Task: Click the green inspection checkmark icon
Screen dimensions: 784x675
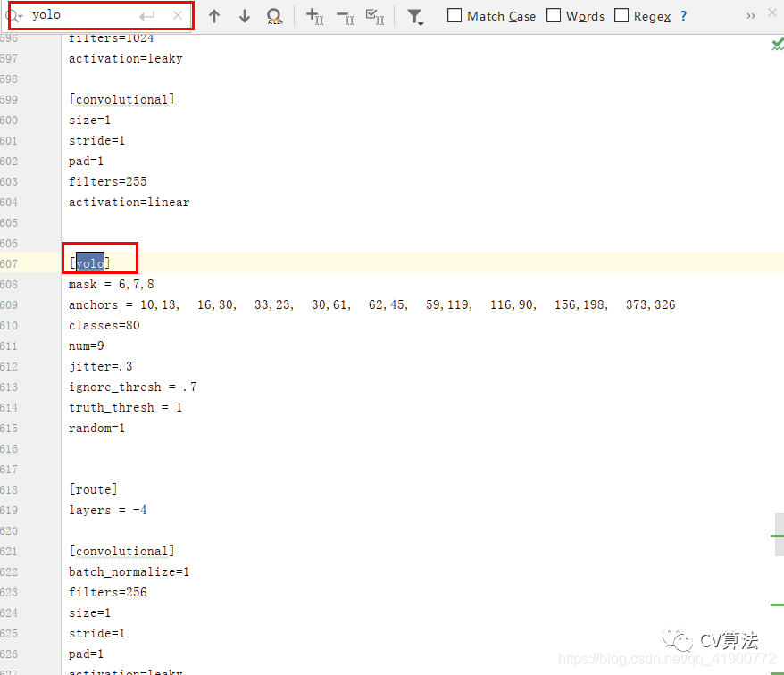Action: pos(778,45)
